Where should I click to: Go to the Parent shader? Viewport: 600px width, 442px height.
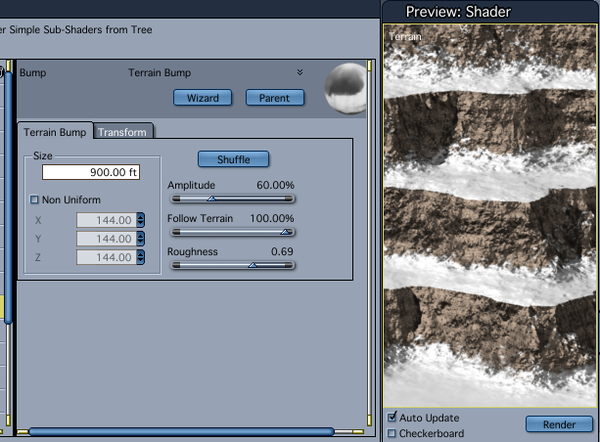click(x=275, y=98)
